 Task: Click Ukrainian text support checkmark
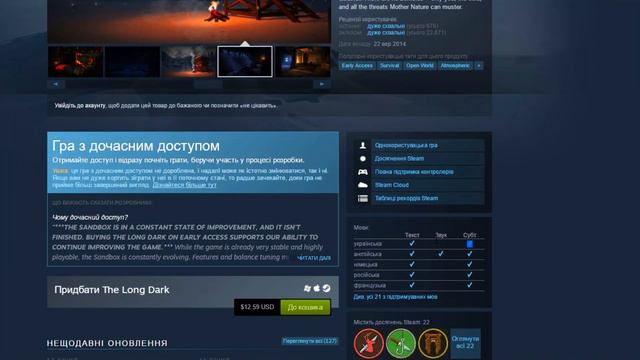pos(412,243)
